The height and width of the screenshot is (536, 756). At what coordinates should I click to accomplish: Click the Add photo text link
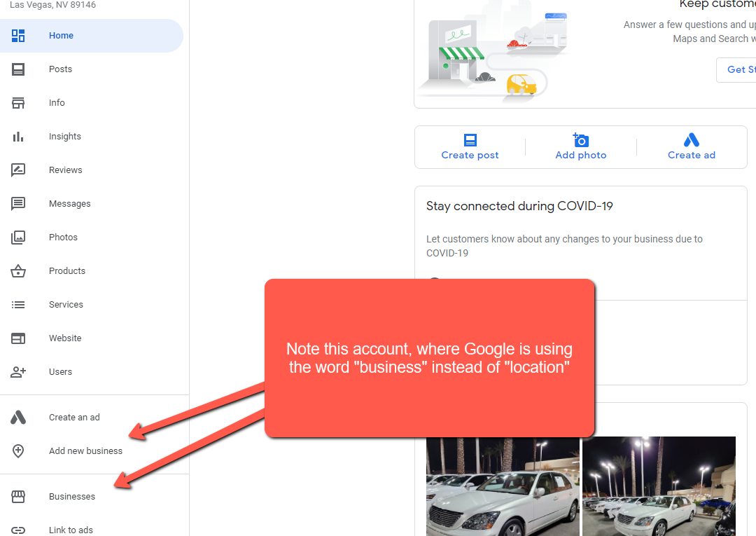pyautogui.click(x=581, y=156)
